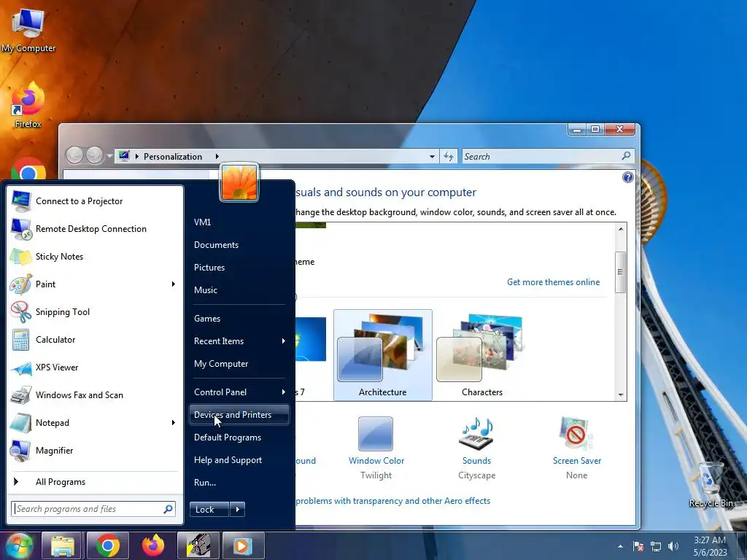Open Music from Start menu

[239, 290]
